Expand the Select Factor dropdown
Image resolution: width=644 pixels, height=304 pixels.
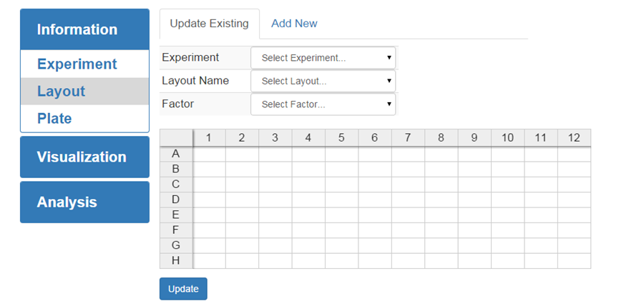click(323, 104)
